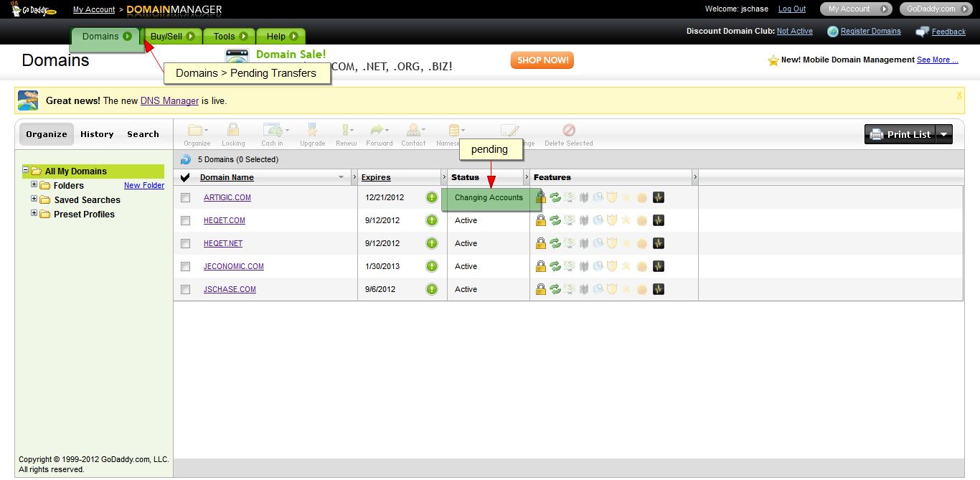Click the New Folder link

(144, 185)
